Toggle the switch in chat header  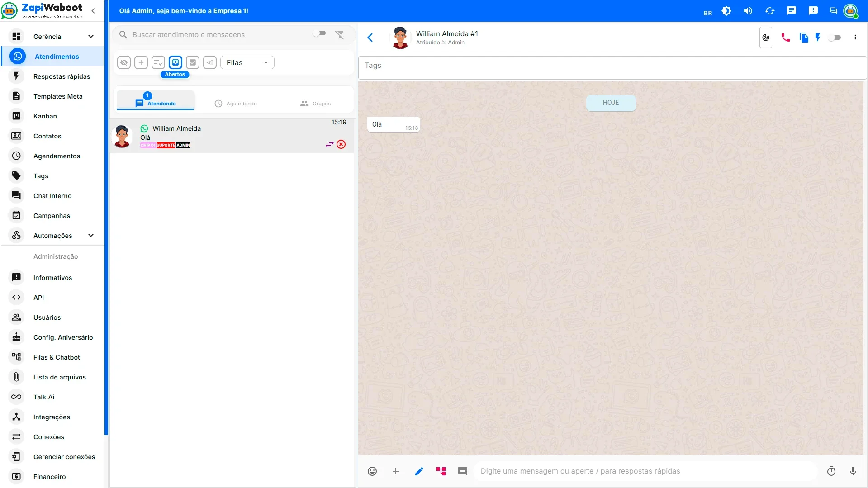(835, 38)
